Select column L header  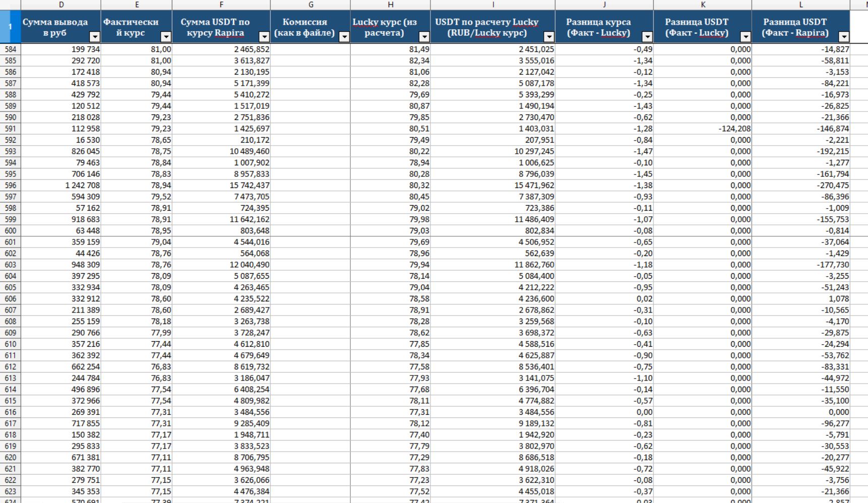pyautogui.click(x=800, y=5)
